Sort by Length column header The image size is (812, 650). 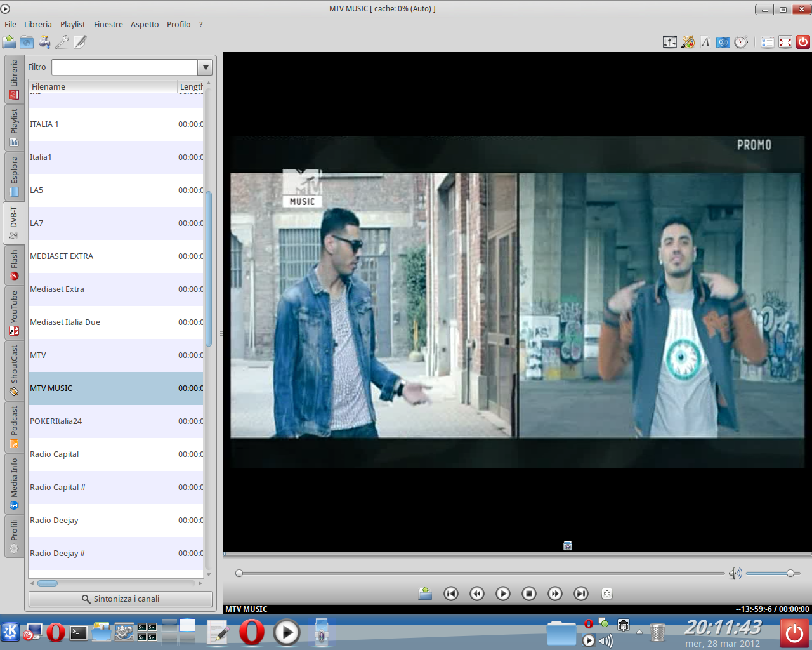click(x=190, y=86)
